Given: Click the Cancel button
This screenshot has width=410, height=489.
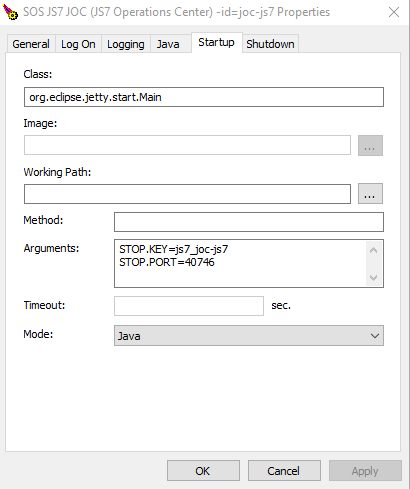Looking at the screenshot, I should [x=284, y=471].
